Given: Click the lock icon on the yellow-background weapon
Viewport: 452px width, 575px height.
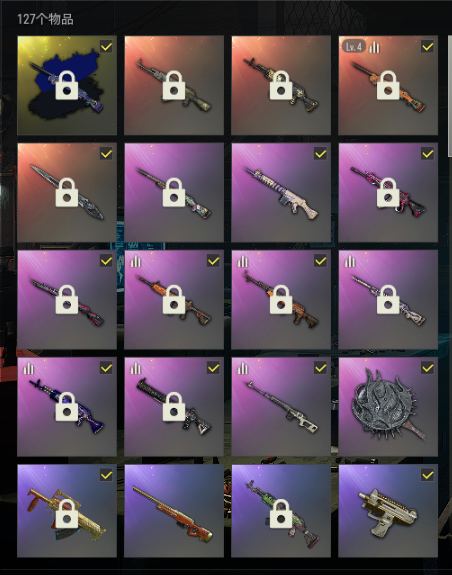Looking at the screenshot, I should pos(67,85).
